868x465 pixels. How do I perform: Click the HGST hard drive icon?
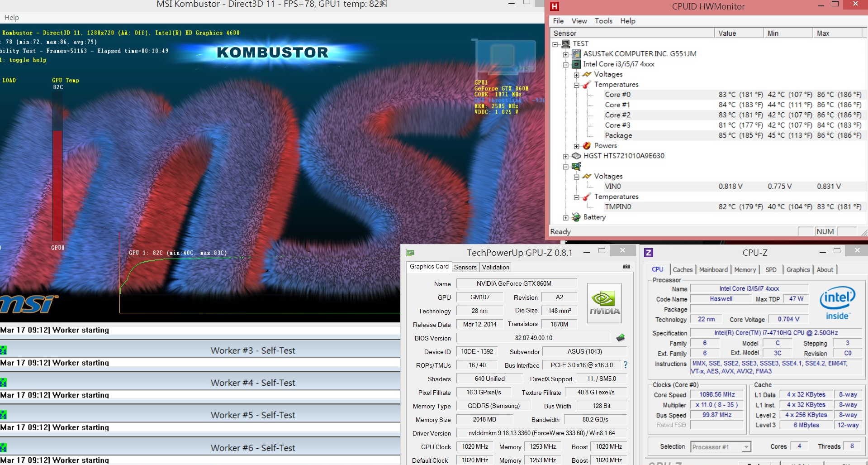(576, 156)
